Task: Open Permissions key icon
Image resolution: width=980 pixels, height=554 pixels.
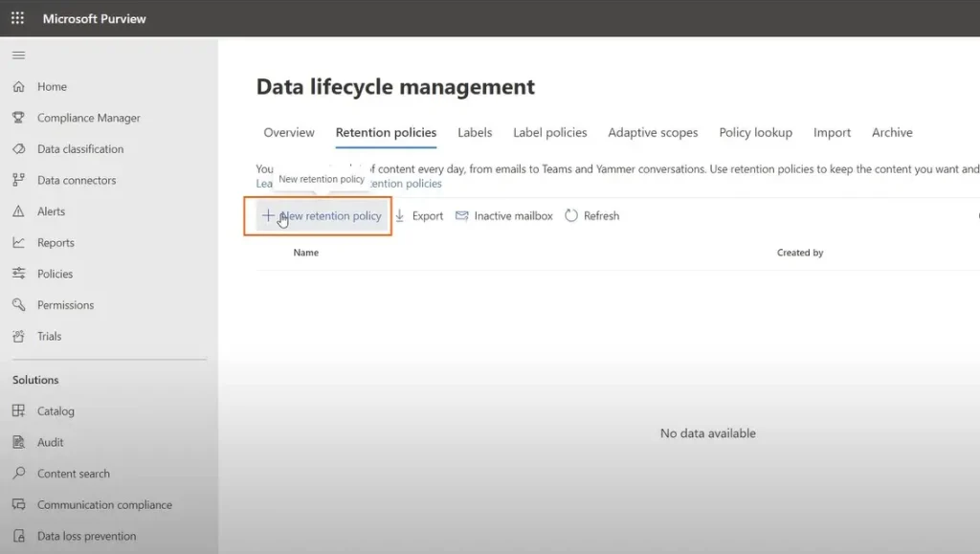Action: pyautogui.click(x=18, y=305)
